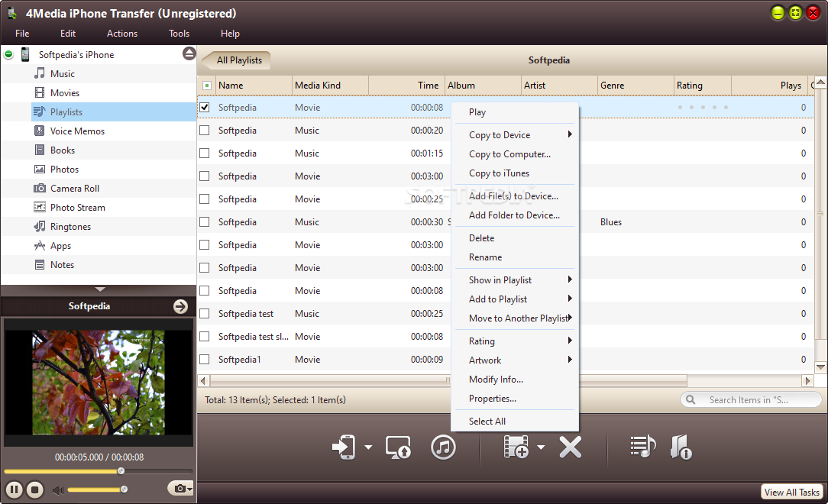The image size is (828, 504).
Task: Open Ringtones in the sidebar
Action: click(x=70, y=226)
